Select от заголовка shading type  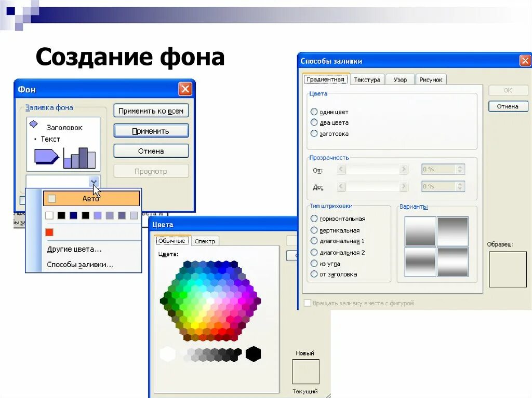[314, 274]
